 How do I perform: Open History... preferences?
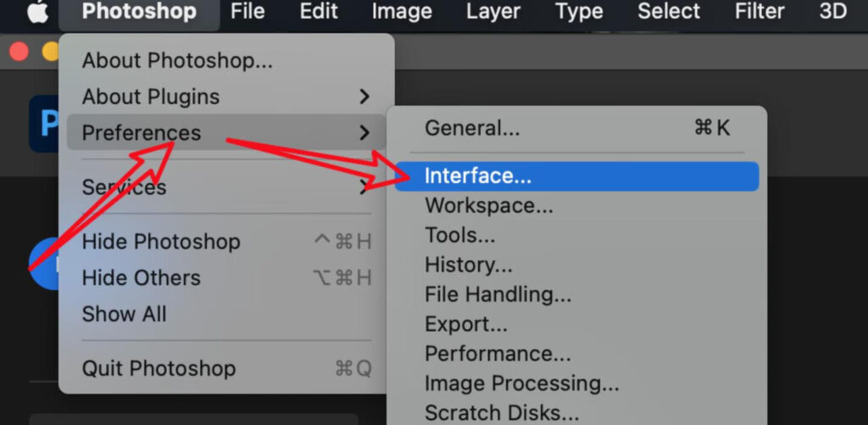tap(576, 265)
